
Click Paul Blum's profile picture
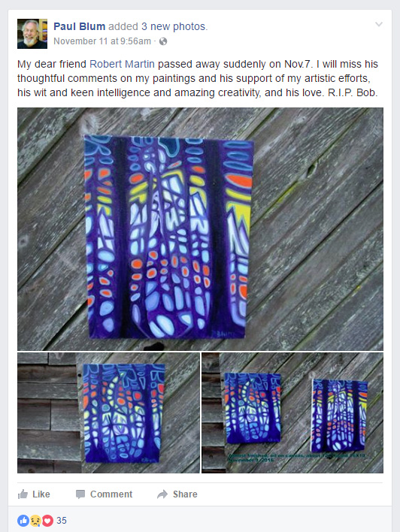point(32,34)
